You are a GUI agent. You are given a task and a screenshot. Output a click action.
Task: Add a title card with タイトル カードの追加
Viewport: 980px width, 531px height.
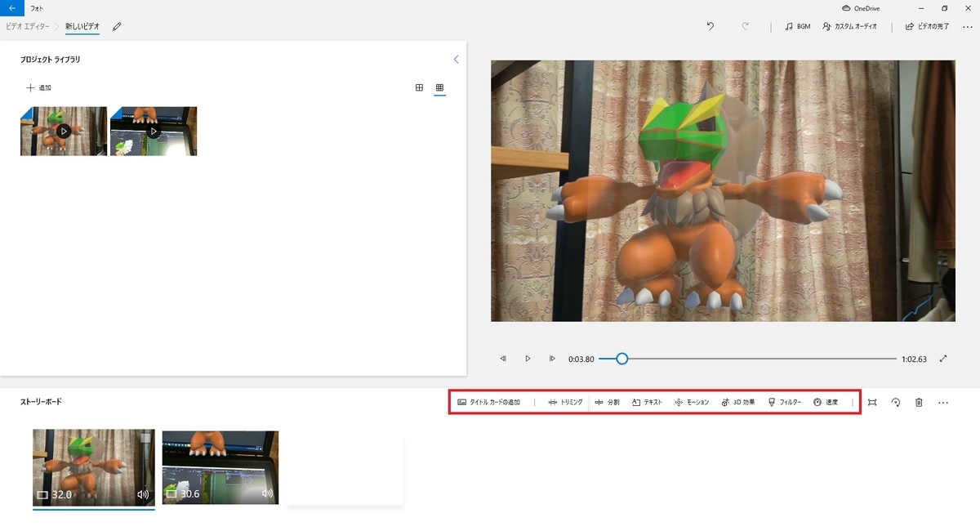point(488,402)
